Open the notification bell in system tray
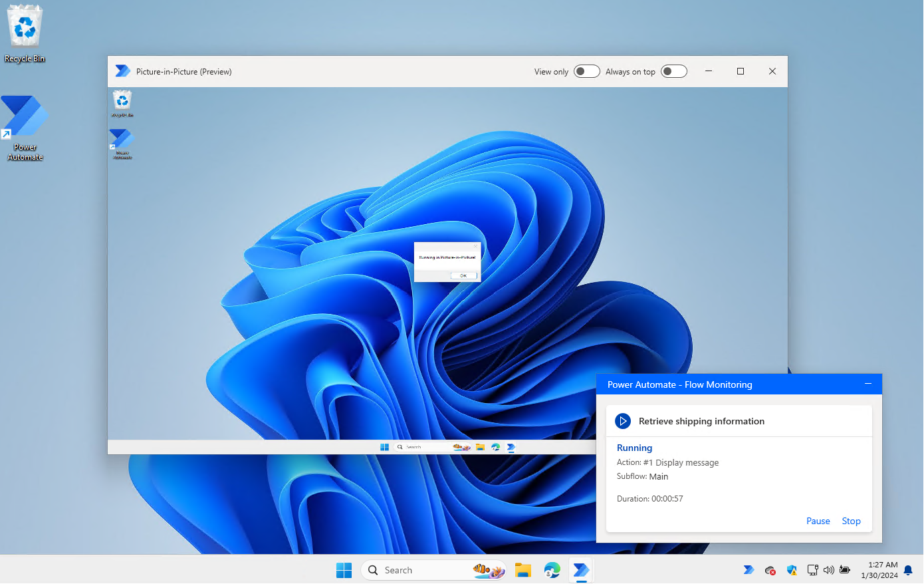The image size is (924, 584). pyautogui.click(x=907, y=570)
